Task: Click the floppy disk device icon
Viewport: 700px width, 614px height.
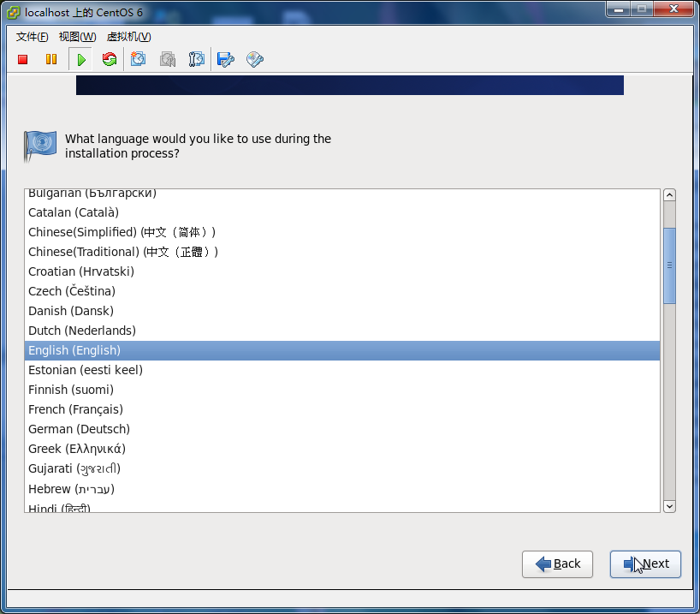Action: click(225, 60)
